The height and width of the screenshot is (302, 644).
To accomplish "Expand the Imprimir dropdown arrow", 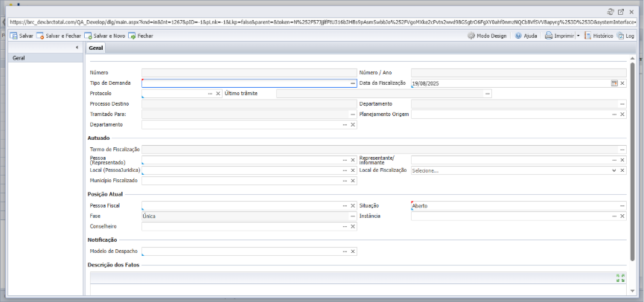I will coord(578,36).
